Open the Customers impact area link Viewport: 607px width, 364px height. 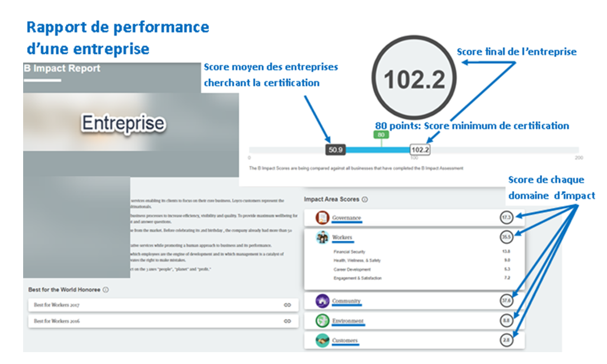pyautogui.click(x=344, y=341)
